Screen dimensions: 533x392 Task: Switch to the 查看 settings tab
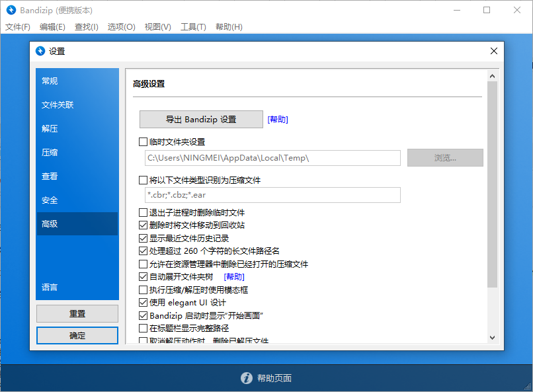click(x=77, y=176)
